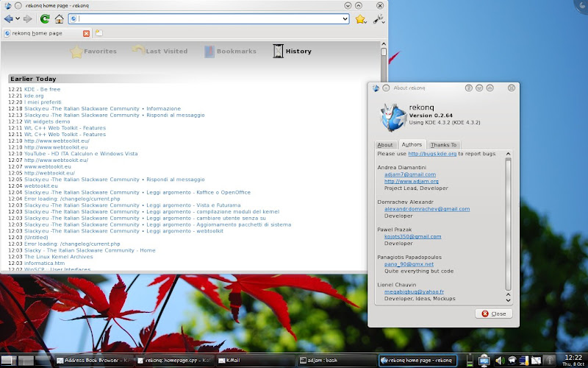Email kojots350@gmail.com link

tap(412, 236)
